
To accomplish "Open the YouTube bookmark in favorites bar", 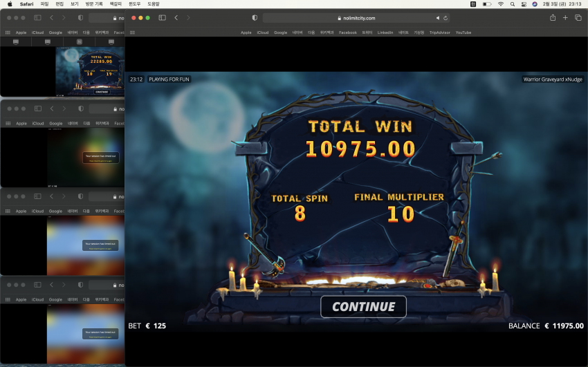I will (463, 32).
